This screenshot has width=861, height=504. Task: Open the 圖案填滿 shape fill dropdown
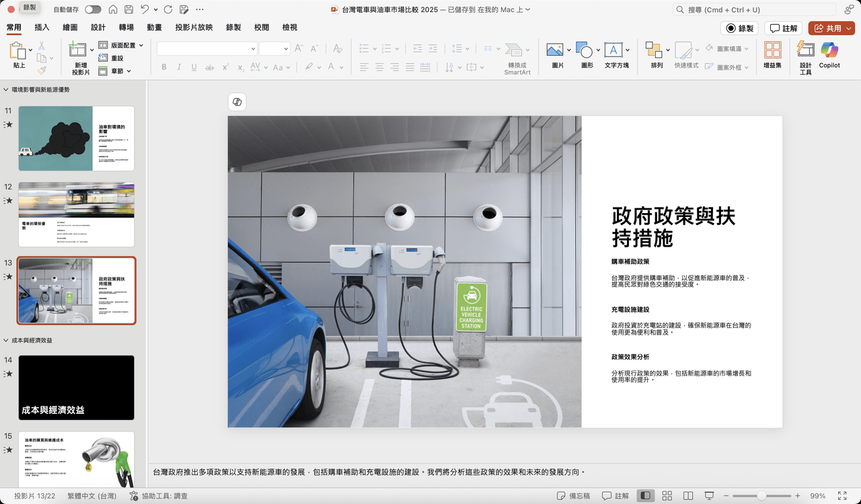coord(727,48)
